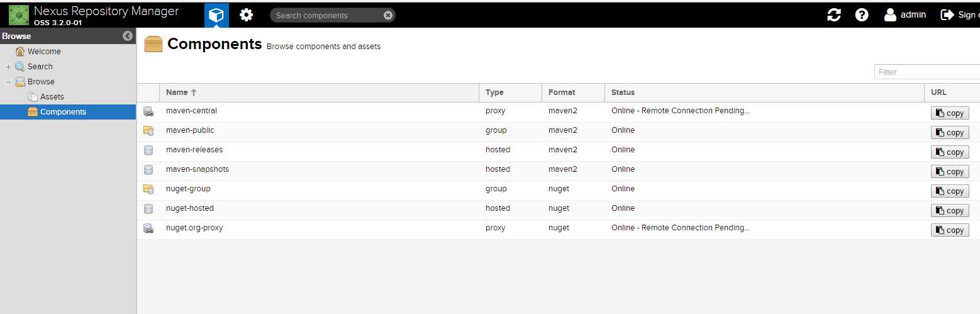Open the nuget.org-proxy repository row
Viewport: 980px width, 314px height.
pos(559,229)
